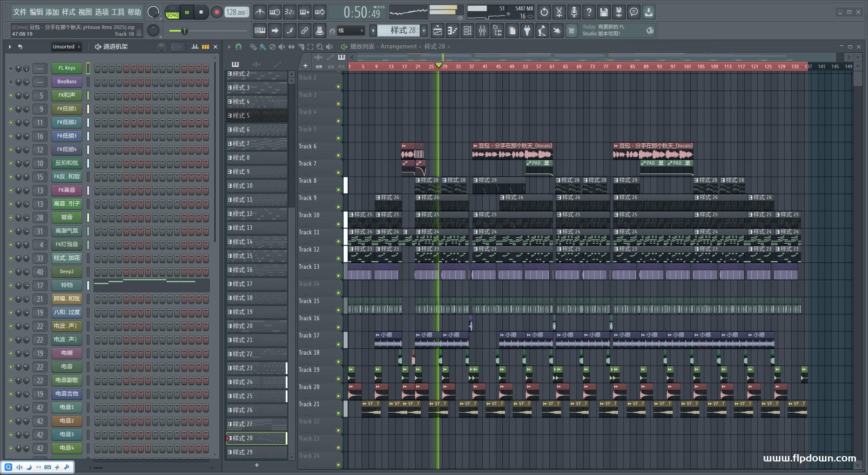The height and width of the screenshot is (475, 868).
Task: Select the paint brush tool in playlist
Action: point(263,47)
